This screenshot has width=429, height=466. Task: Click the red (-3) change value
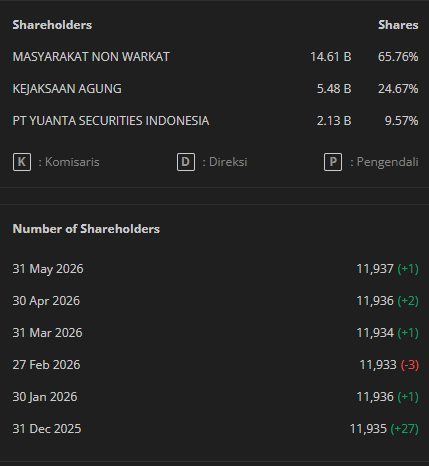point(410,365)
